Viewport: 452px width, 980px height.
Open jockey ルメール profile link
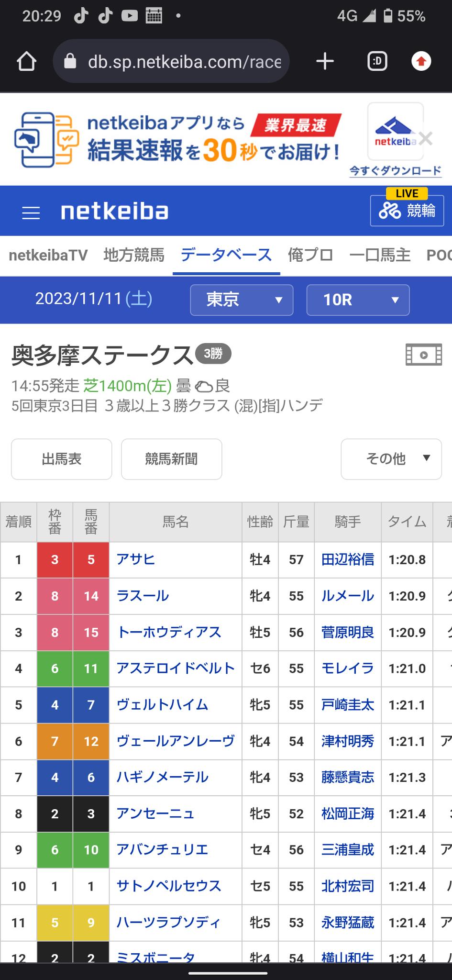(x=348, y=596)
